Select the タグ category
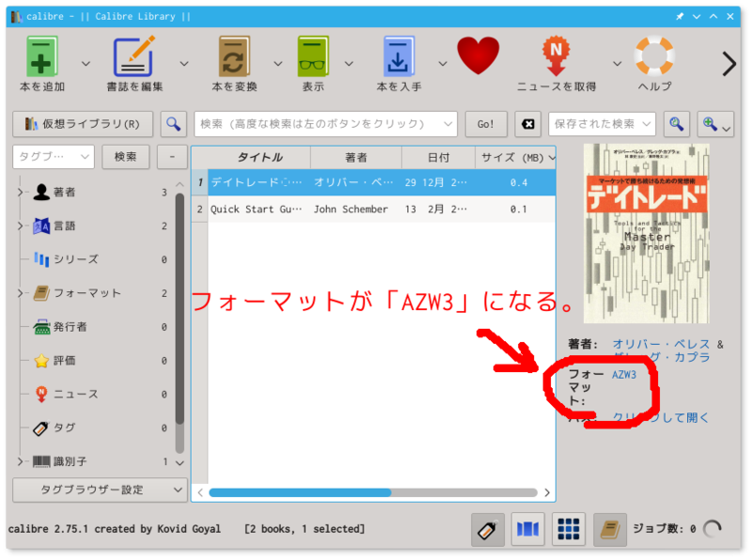This screenshot has height=560, width=752. pos(64,428)
